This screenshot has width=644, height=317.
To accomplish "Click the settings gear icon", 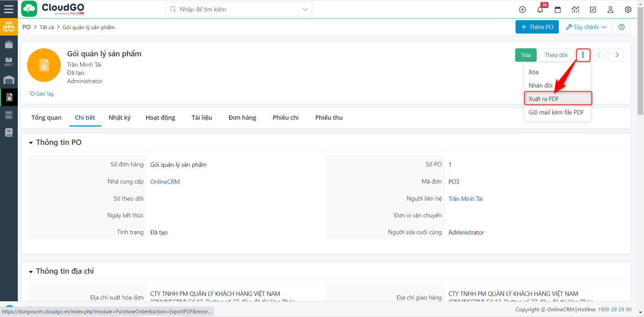I will tap(628, 9).
